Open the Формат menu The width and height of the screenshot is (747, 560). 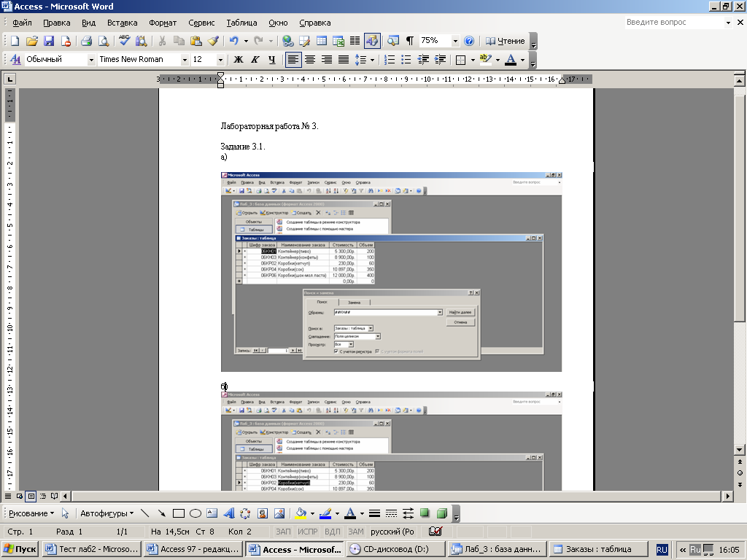pos(163,23)
